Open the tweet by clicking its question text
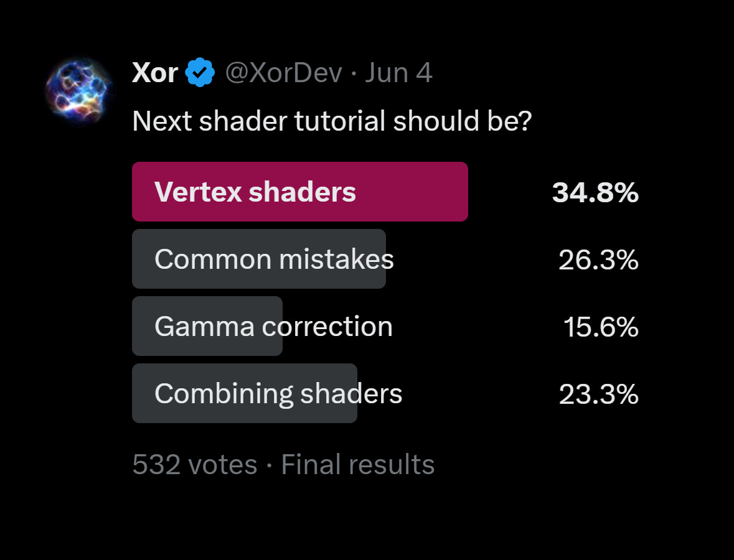This screenshot has height=560, width=734. (x=332, y=121)
